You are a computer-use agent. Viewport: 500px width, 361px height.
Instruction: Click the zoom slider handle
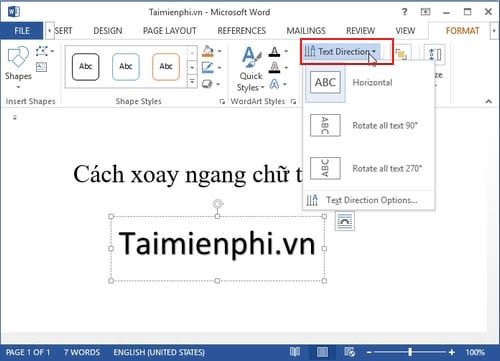pos(410,352)
